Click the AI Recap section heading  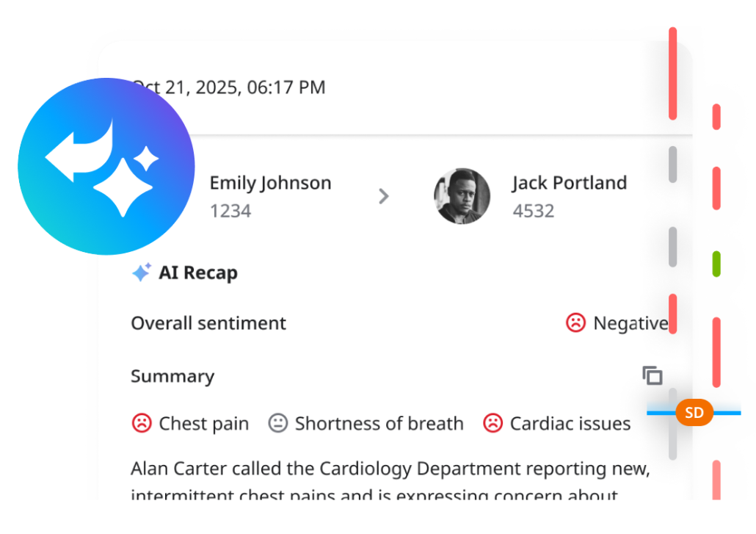(198, 273)
